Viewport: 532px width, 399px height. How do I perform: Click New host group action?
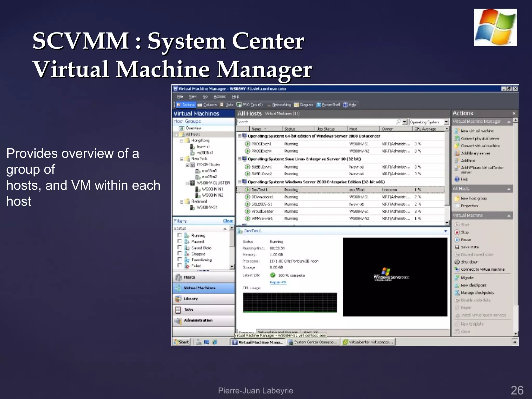pyautogui.click(x=471, y=198)
